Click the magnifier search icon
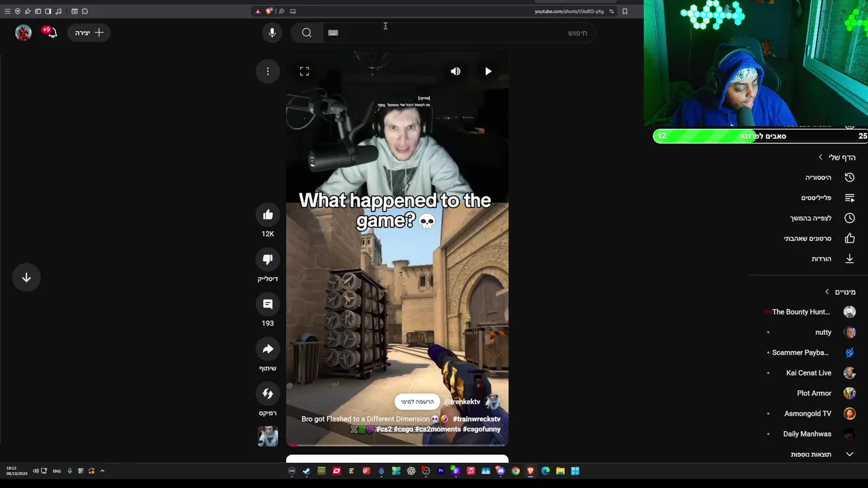This screenshot has width=868, height=488. coord(307,33)
